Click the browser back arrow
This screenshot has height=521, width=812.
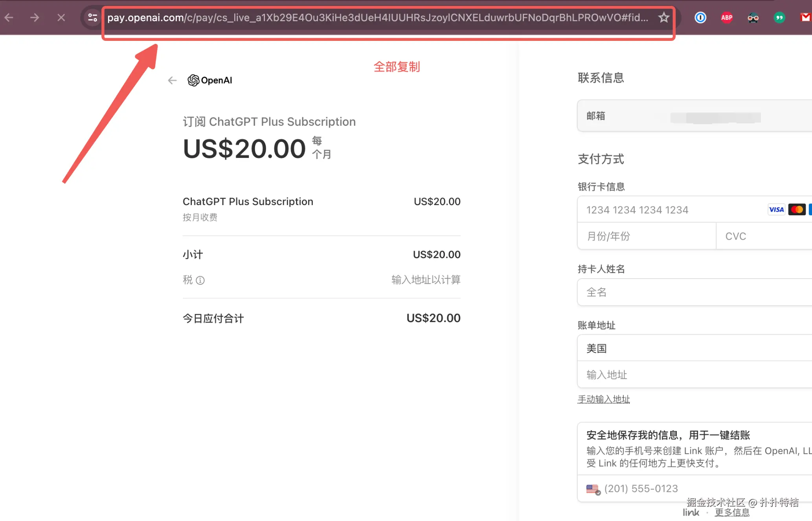click(9, 18)
